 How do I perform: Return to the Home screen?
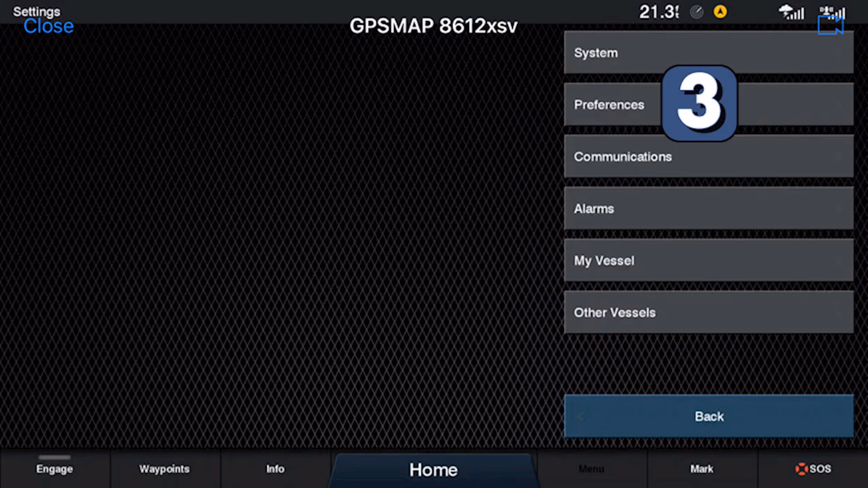433,470
